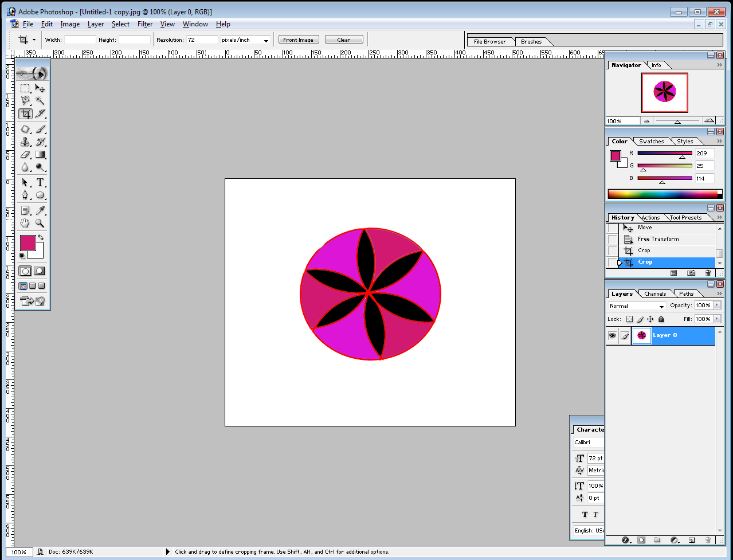
Task: Click the Front Image button
Action: [x=299, y=40]
